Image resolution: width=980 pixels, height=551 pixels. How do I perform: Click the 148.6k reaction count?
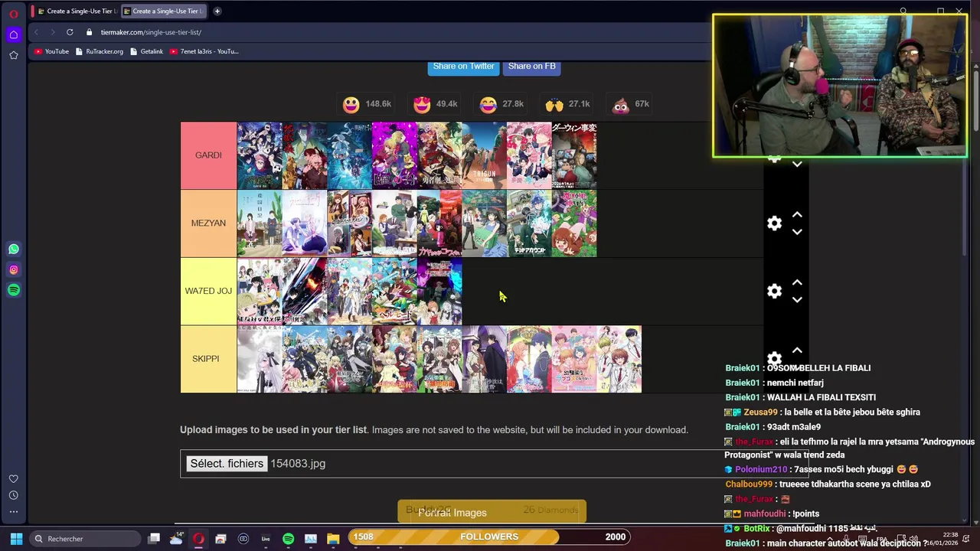pyautogui.click(x=378, y=104)
